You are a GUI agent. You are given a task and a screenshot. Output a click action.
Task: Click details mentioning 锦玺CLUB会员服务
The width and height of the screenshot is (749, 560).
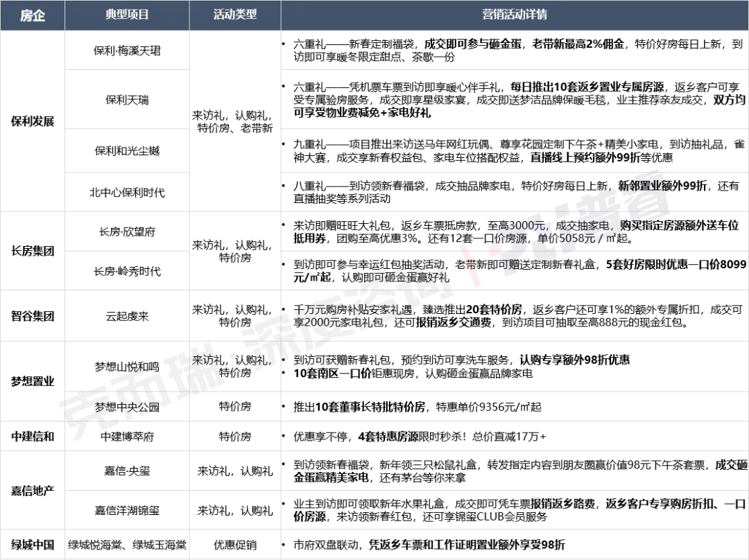point(515,510)
